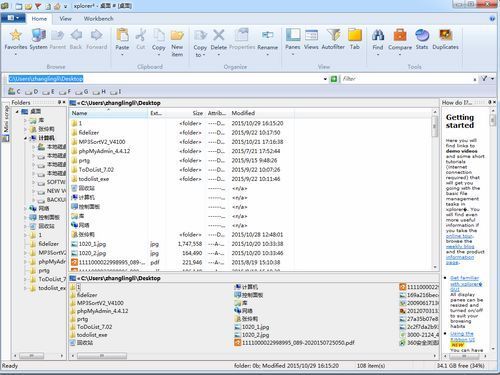This screenshot has height=375, width=500.
Task: Open the address bar history dropdown
Action: [x=325, y=79]
